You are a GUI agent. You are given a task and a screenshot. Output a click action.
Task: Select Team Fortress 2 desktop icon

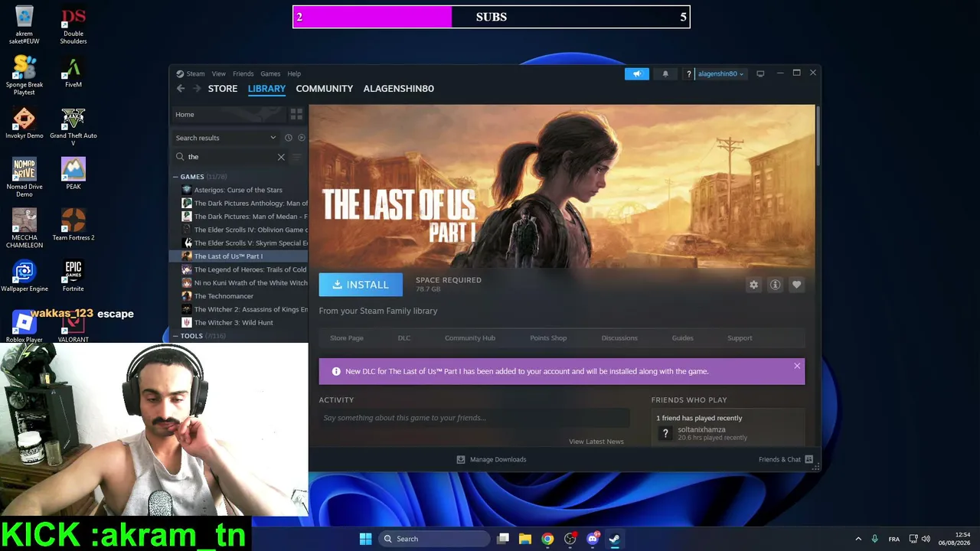coord(73,225)
